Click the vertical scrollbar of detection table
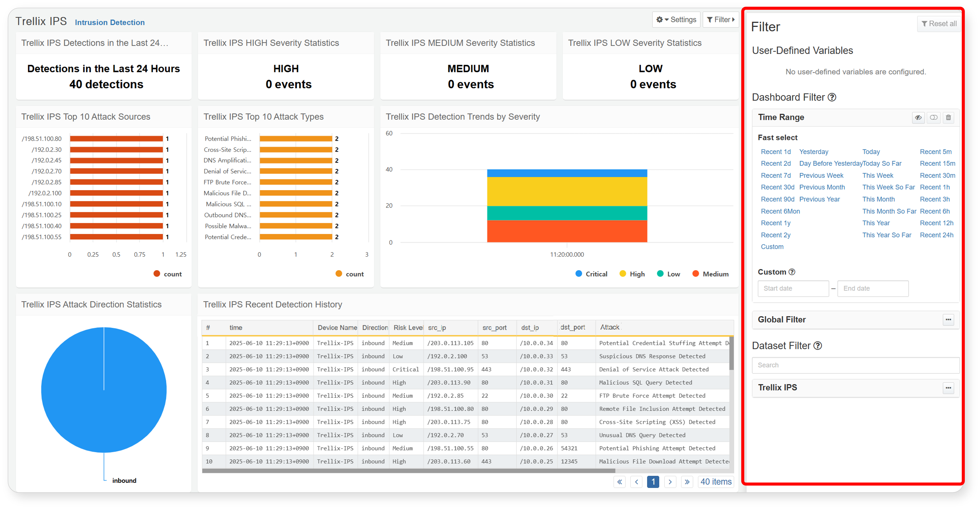980x509 pixels. coord(731,353)
